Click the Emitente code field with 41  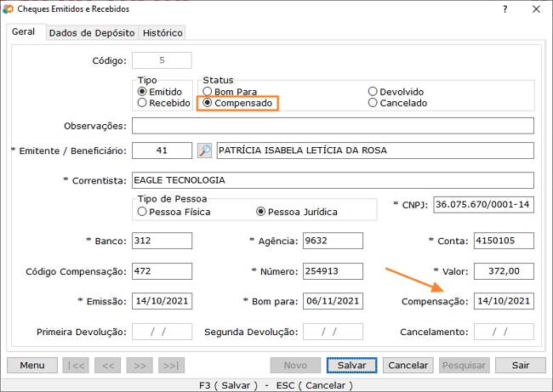162,151
